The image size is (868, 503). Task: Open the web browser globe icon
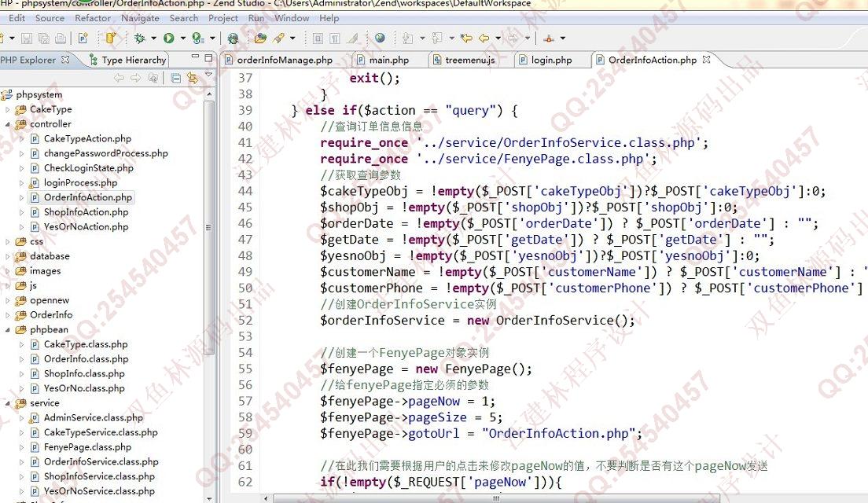380,39
